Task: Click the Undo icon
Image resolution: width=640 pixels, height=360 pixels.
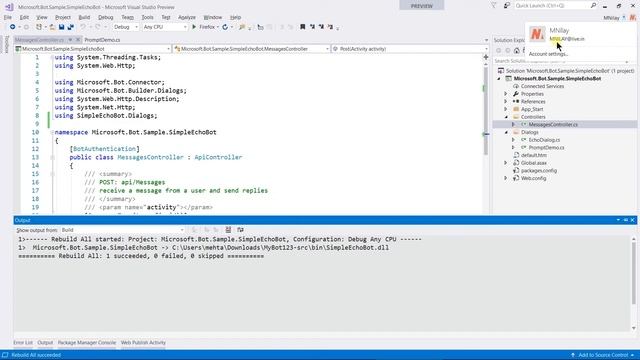Action: [83, 27]
